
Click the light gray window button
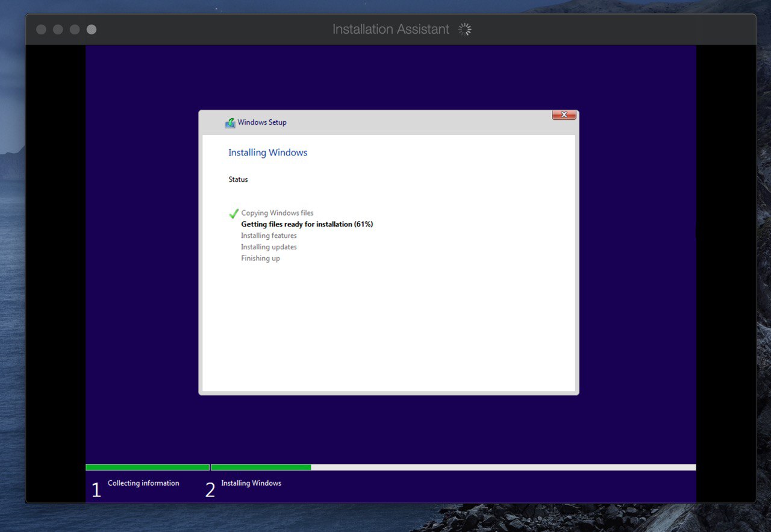[x=92, y=30]
